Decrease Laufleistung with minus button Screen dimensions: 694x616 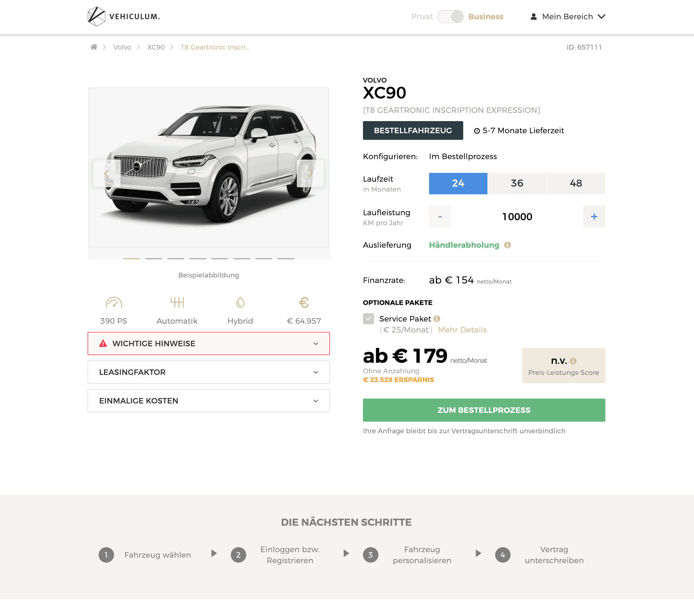(440, 216)
